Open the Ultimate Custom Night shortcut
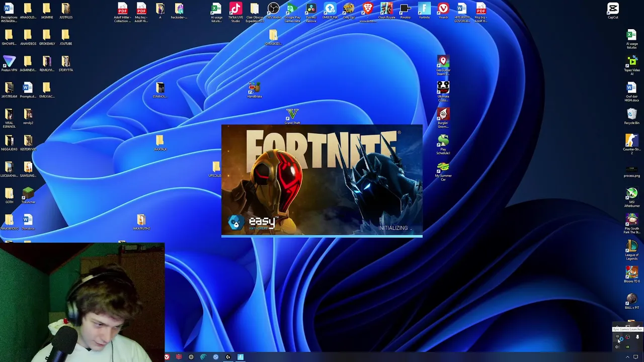This screenshot has width=644, height=362. point(443,92)
